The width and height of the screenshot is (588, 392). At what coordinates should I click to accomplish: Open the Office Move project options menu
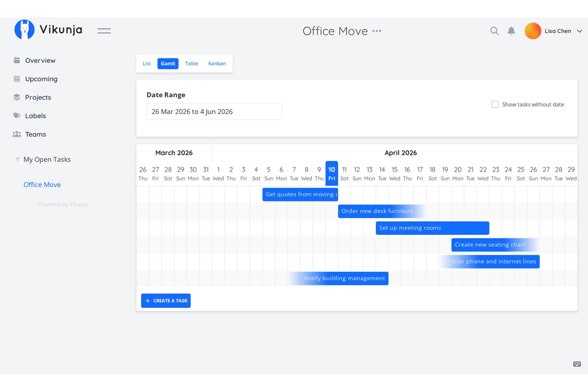(377, 31)
